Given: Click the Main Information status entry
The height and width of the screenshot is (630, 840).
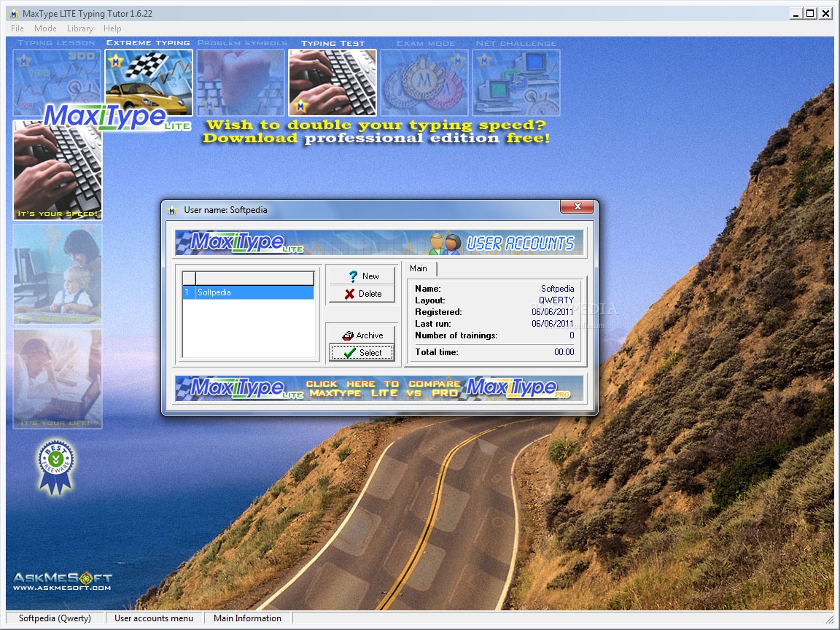Looking at the screenshot, I should (x=247, y=618).
